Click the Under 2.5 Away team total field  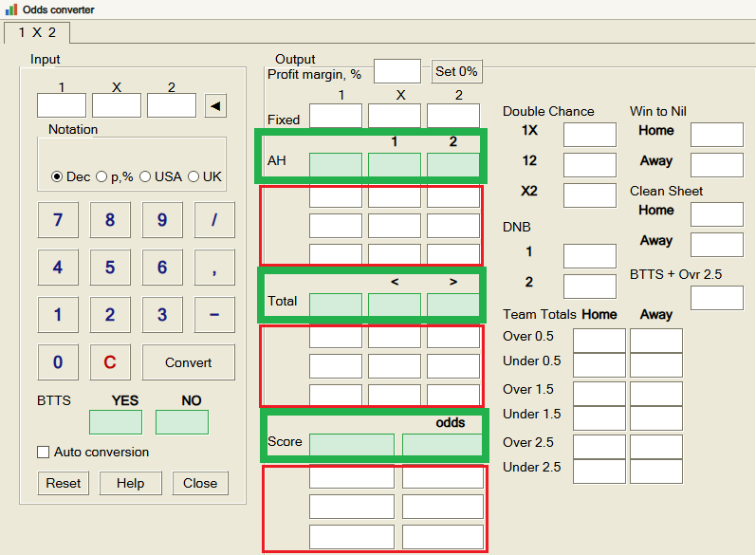[656, 472]
